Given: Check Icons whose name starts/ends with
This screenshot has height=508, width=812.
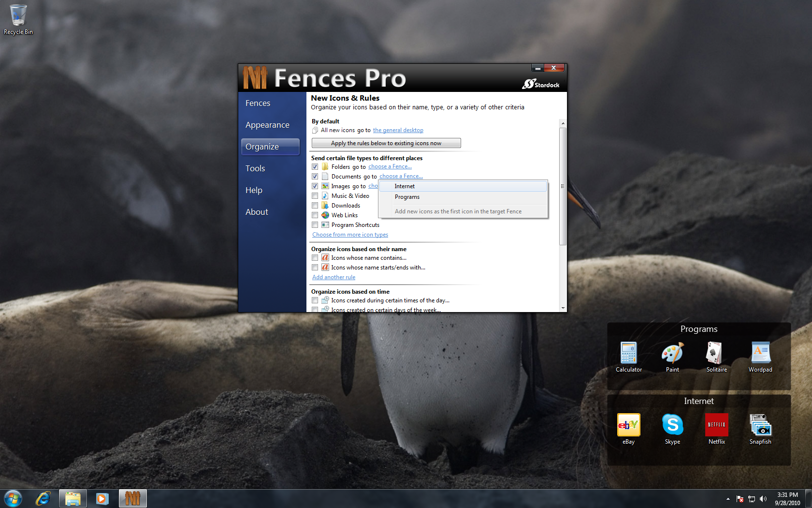Looking at the screenshot, I should tap(315, 268).
